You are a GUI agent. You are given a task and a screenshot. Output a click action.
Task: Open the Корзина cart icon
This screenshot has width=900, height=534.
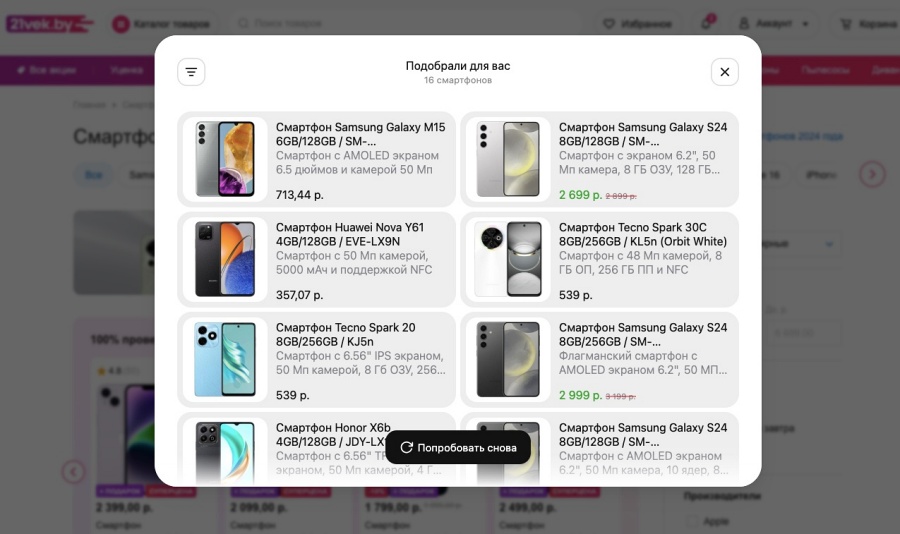[845, 24]
